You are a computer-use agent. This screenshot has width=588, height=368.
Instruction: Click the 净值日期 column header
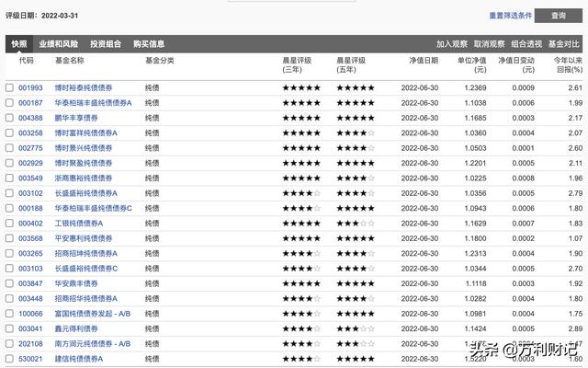pyautogui.click(x=424, y=61)
